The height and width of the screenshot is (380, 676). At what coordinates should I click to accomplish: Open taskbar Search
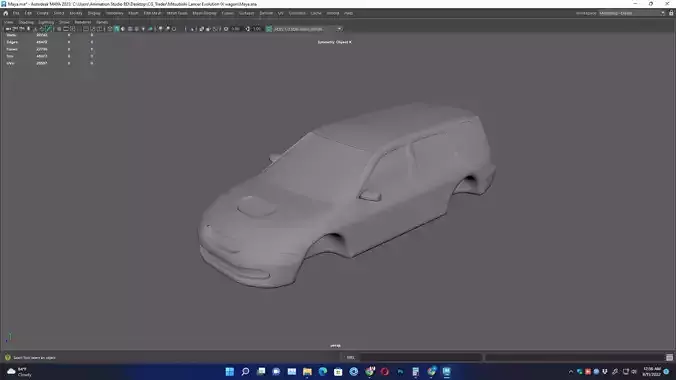click(x=245, y=371)
